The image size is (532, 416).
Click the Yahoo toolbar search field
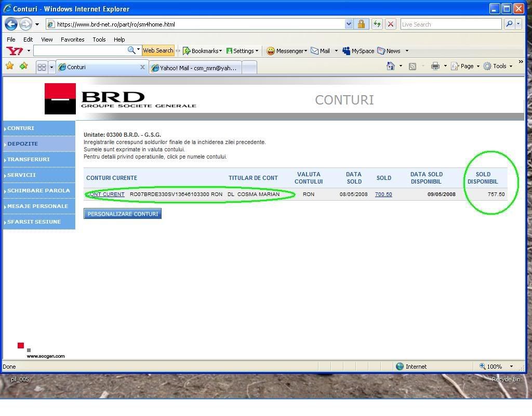pos(80,50)
